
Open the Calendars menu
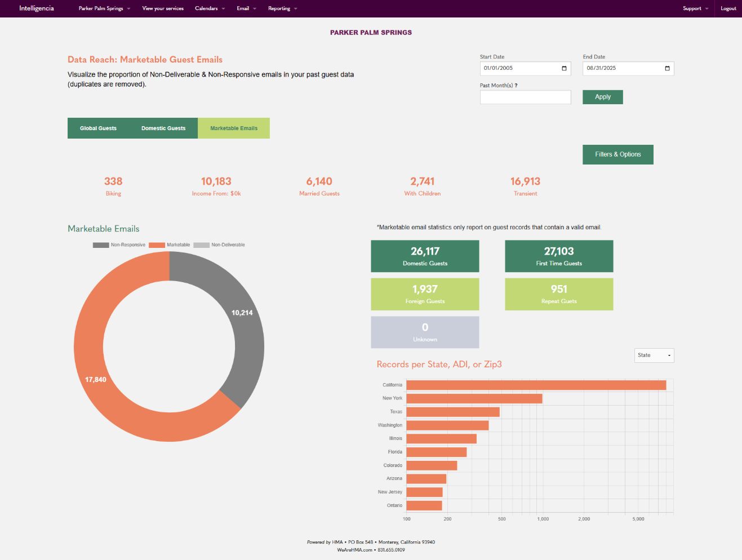[210, 8]
